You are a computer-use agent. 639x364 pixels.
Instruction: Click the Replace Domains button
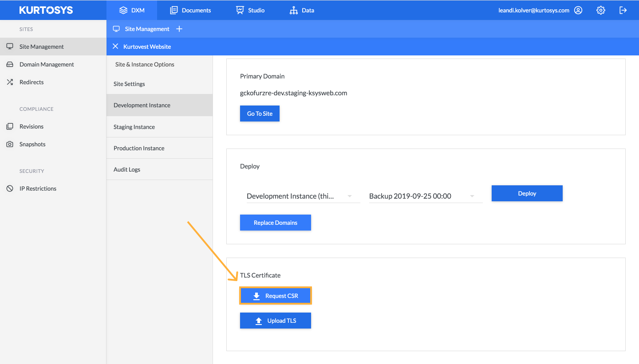pyautogui.click(x=276, y=223)
